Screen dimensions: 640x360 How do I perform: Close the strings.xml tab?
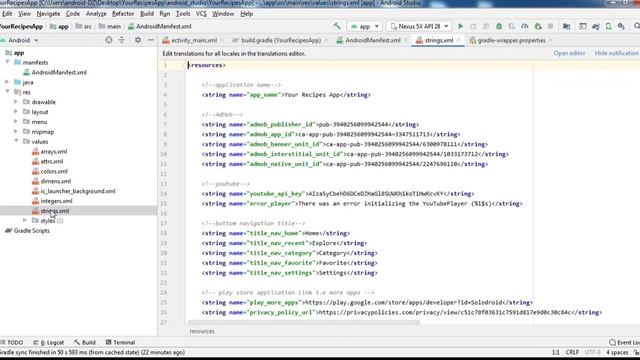click(x=458, y=40)
